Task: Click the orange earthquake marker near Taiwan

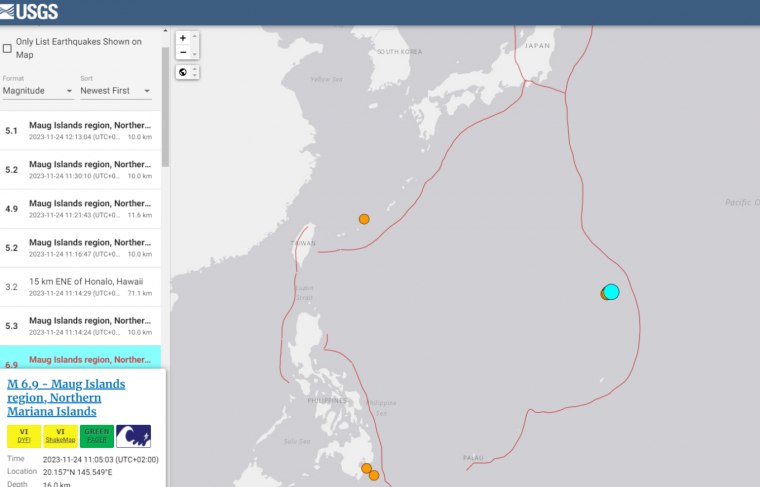Action: tap(365, 218)
